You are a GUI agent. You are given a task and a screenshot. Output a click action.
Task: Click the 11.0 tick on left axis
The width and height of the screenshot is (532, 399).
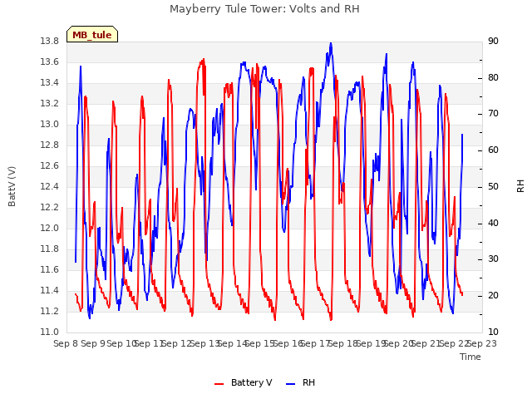[x=50, y=332]
